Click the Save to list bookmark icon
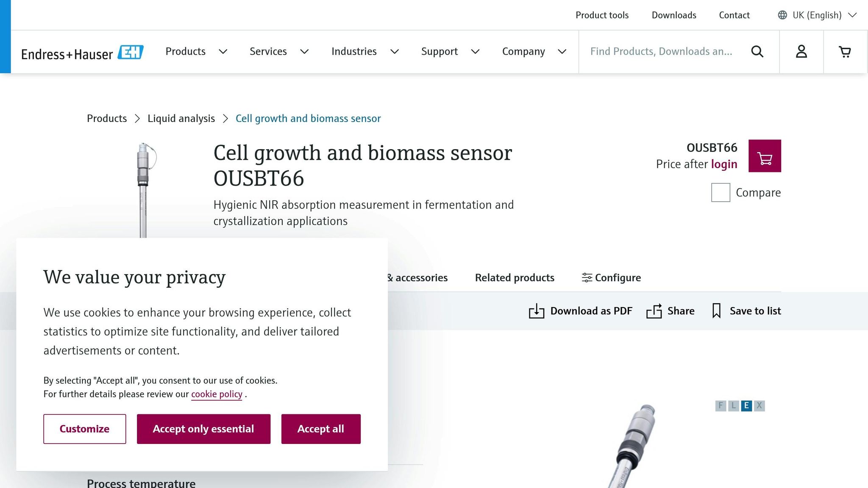The height and width of the screenshot is (488, 868). click(716, 311)
